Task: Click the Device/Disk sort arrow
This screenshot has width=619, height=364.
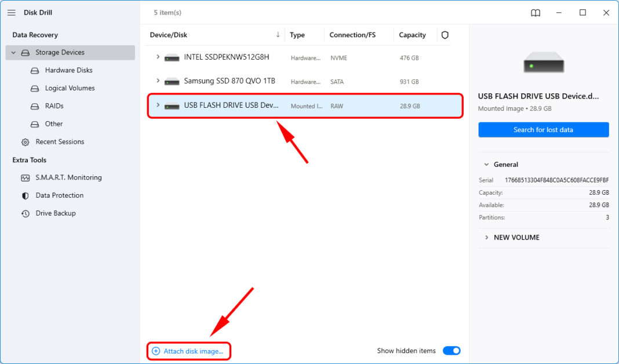Action: (278, 35)
